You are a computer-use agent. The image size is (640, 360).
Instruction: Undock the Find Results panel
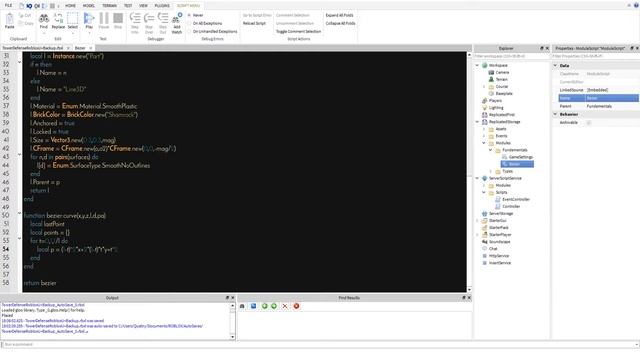(x=463, y=298)
